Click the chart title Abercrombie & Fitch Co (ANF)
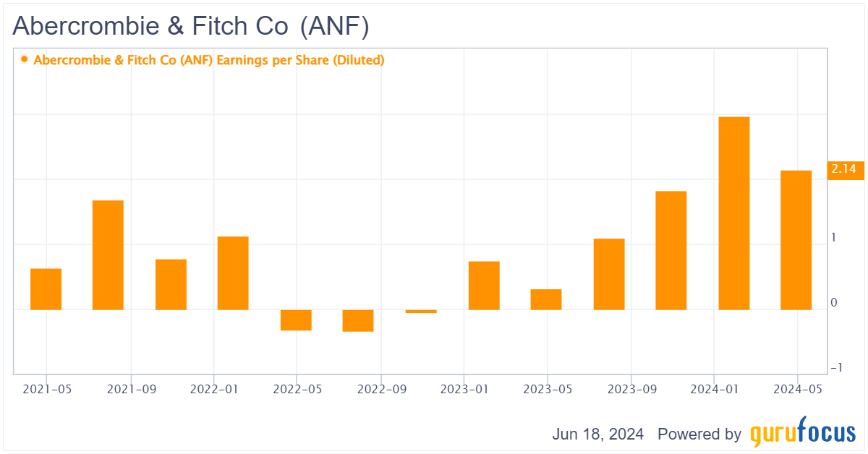Image resolution: width=868 pixels, height=454 pixels. 191,26
